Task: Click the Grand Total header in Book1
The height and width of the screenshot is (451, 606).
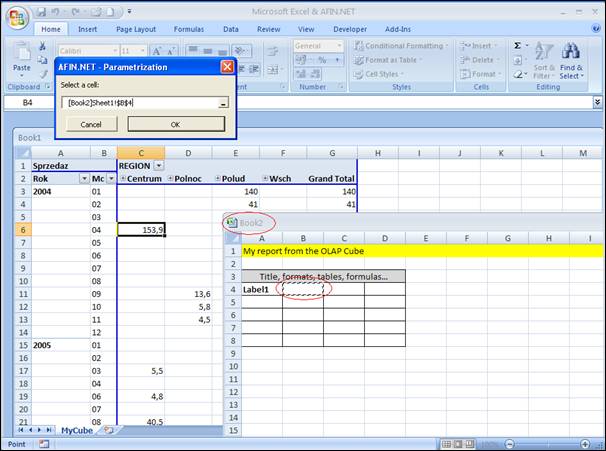Action: [x=331, y=179]
